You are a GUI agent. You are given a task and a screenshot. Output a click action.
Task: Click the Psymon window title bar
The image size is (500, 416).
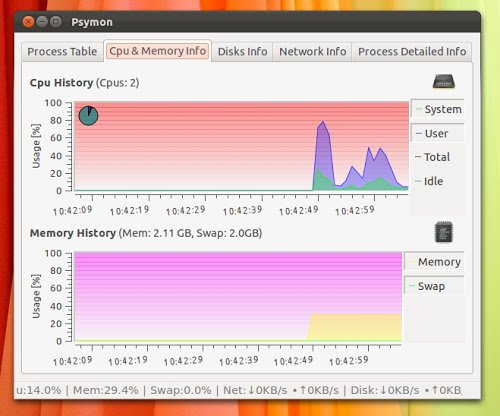pyautogui.click(x=247, y=22)
